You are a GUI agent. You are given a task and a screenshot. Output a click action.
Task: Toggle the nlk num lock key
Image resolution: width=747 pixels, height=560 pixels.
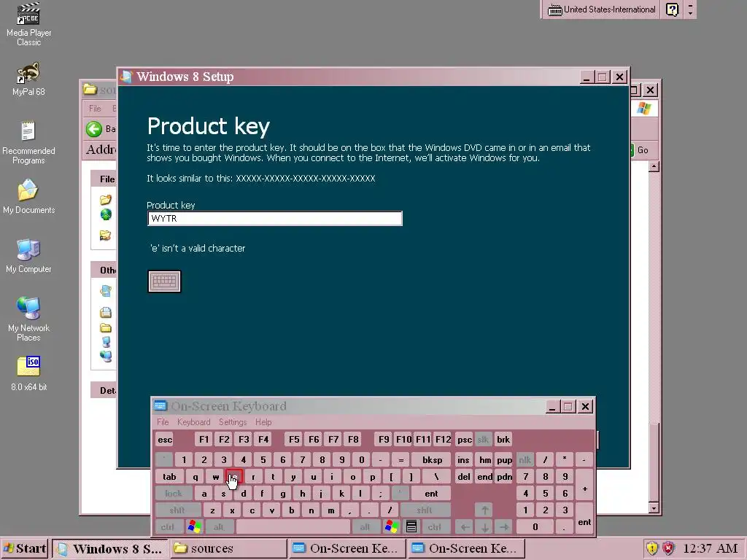tap(525, 459)
